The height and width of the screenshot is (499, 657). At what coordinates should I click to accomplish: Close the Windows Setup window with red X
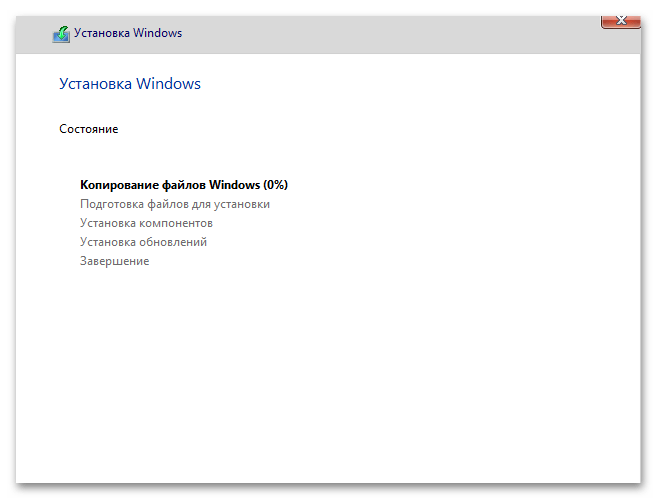621,20
